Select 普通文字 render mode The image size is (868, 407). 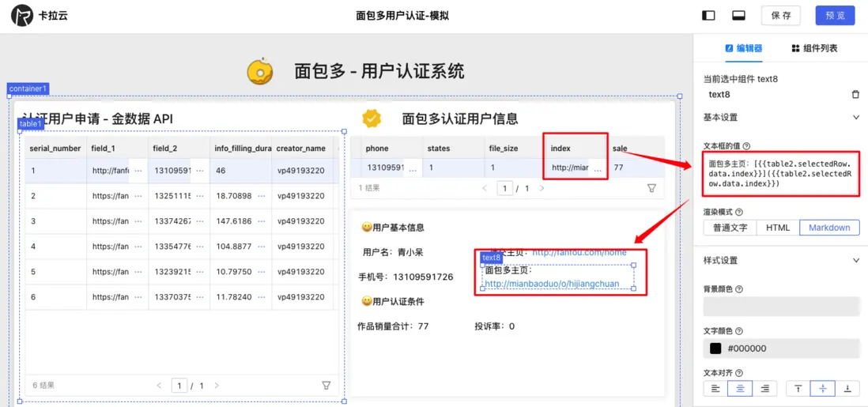click(730, 228)
